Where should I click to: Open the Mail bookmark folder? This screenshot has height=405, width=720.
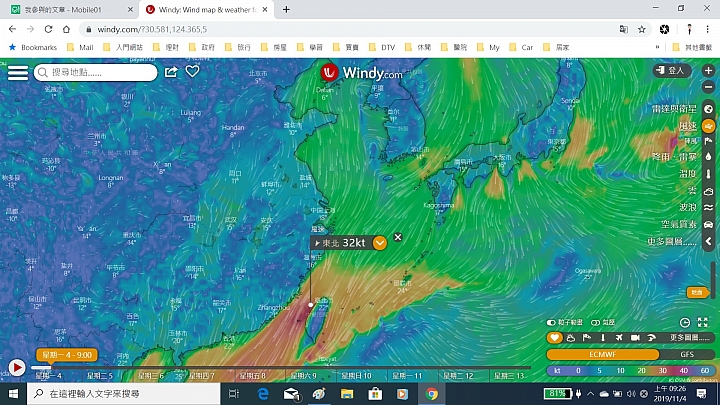coord(80,47)
